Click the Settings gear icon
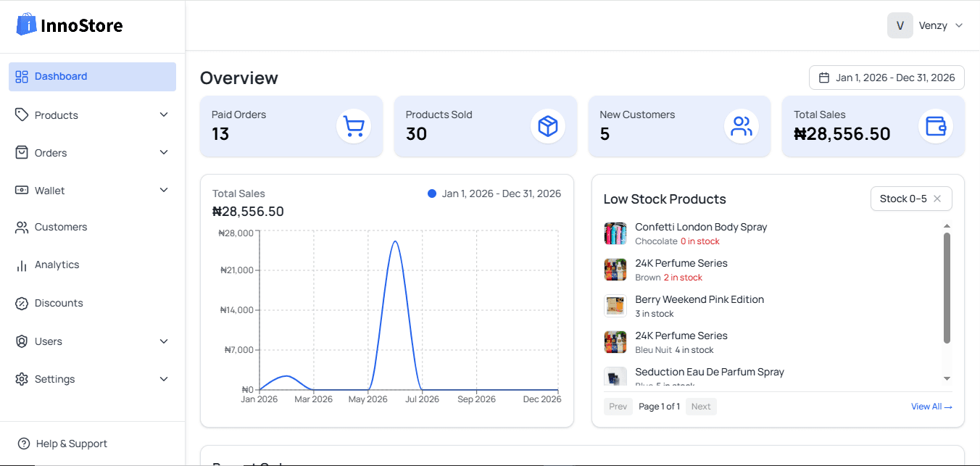Viewport: 980px width, 466px height. [22, 379]
